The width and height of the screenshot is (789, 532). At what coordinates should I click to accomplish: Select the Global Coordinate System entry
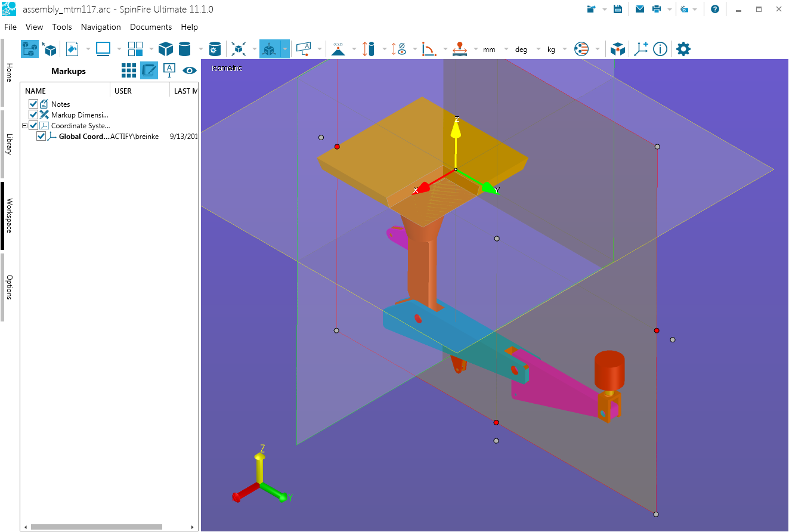tap(83, 137)
